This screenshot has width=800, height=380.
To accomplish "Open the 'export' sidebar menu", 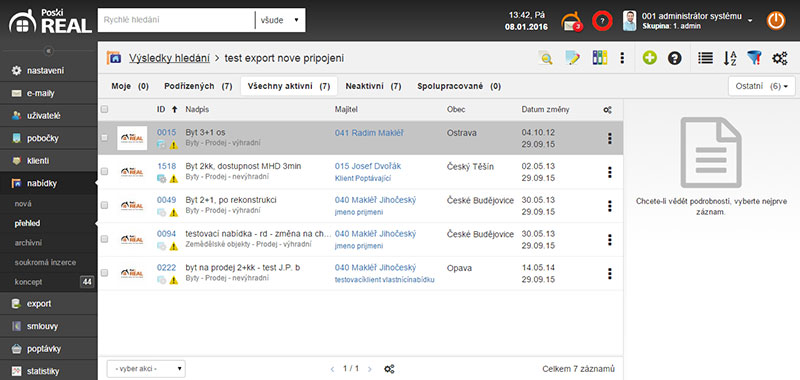I will coord(48,303).
